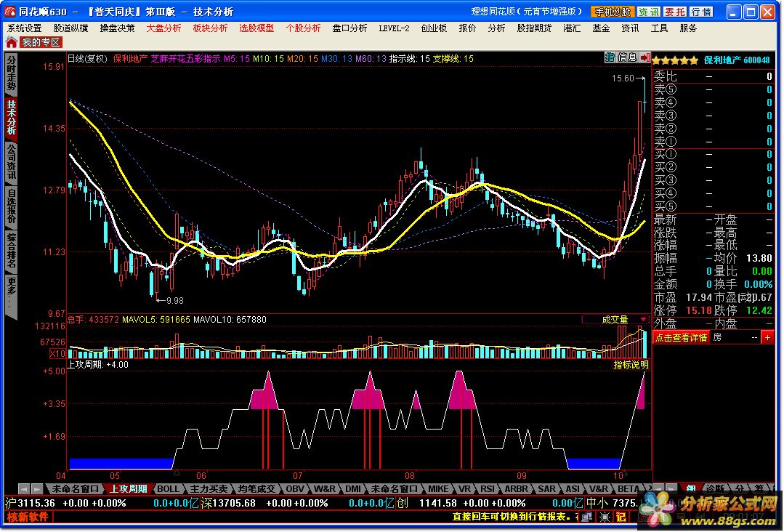Open the 系统设置 menu
Viewport: 784px width, 532px height.
[x=25, y=28]
